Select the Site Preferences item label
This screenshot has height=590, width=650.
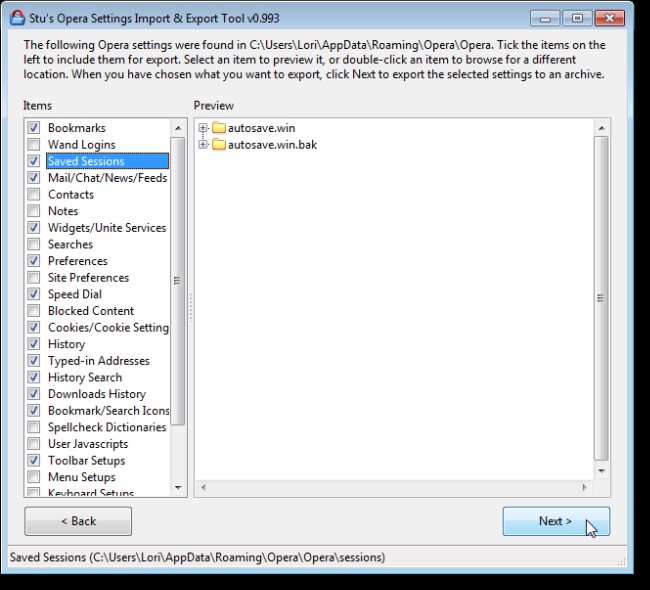pos(88,277)
